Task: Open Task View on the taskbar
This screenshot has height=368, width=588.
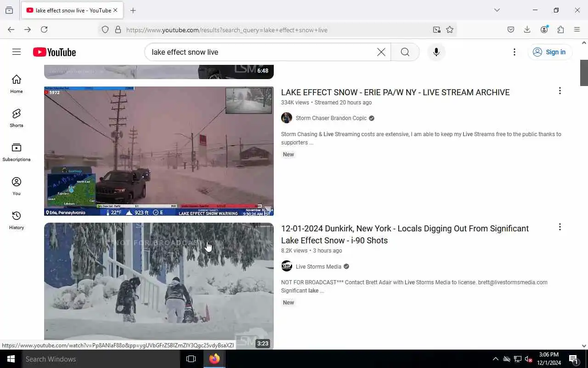Action: pos(191,359)
